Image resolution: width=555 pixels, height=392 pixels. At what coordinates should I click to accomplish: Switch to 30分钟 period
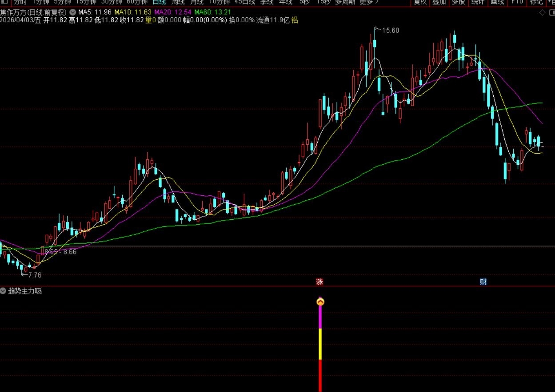[x=111, y=2]
